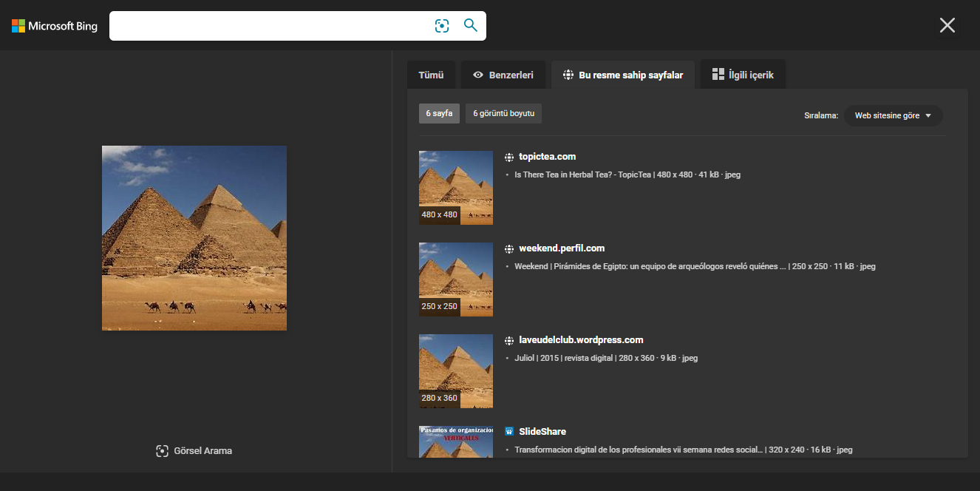This screenshot has width=980, height=491.
Task: Open the Benzerleri tab
Action: [x=503, y=75]
